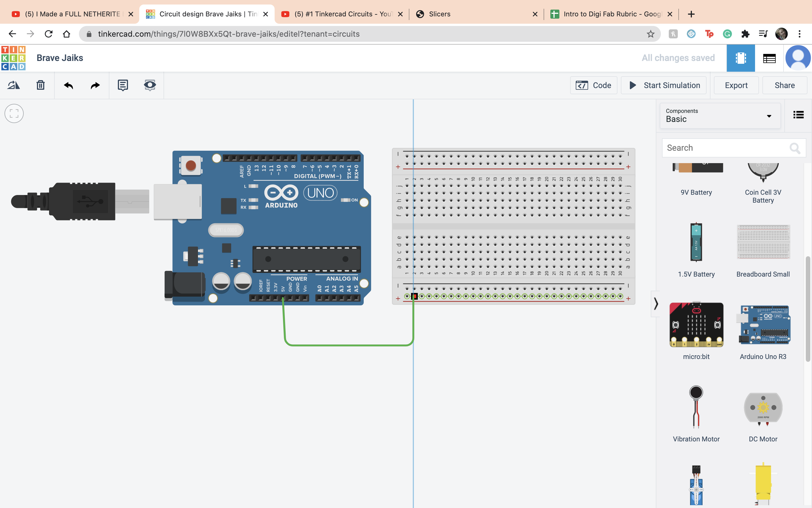Start the simulation
The image size is (812, 508).
663,85
